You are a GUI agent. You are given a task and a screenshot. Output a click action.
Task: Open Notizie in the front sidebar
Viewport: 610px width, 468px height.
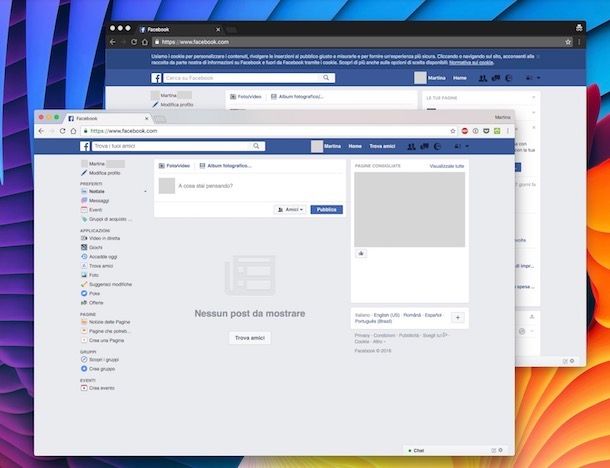click(93, 191)
